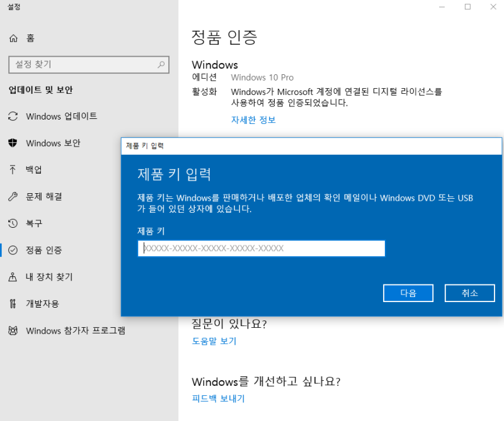Image resolution: width=504 pixels, height=421 pixels.
Task: Minimize the 설정 window
Action: point(442,7)
